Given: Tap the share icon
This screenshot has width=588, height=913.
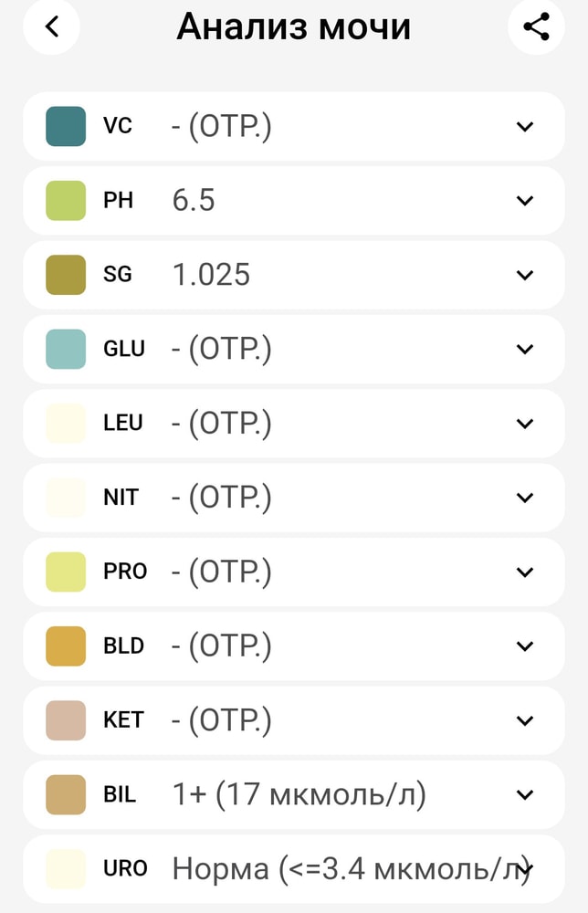Looking at the screenshot, I should coord(536,27).
